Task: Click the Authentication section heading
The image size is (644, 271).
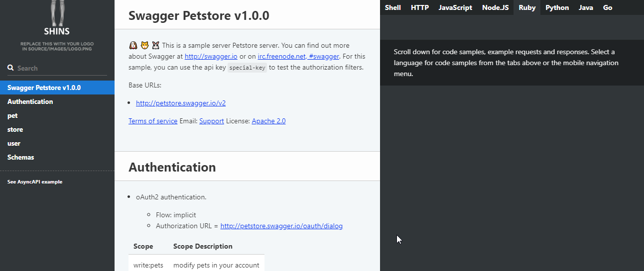Action: [x=172, y=167]
